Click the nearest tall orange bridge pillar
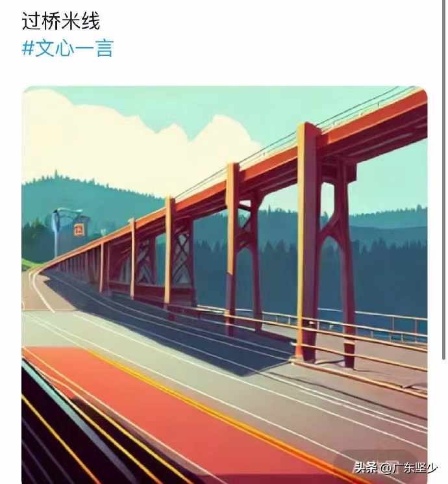Viewport: 448px width, 484px height. click(307, 241)
